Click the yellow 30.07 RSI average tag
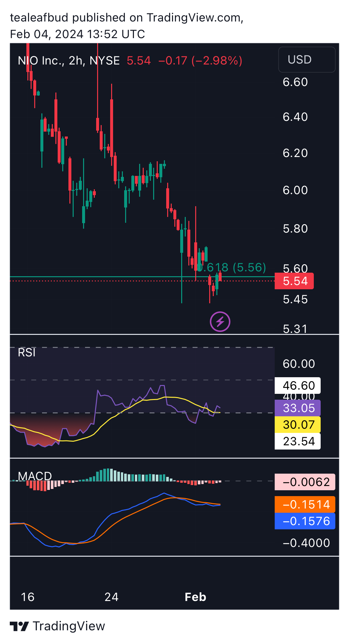The image size is (349, 644). 298,424
